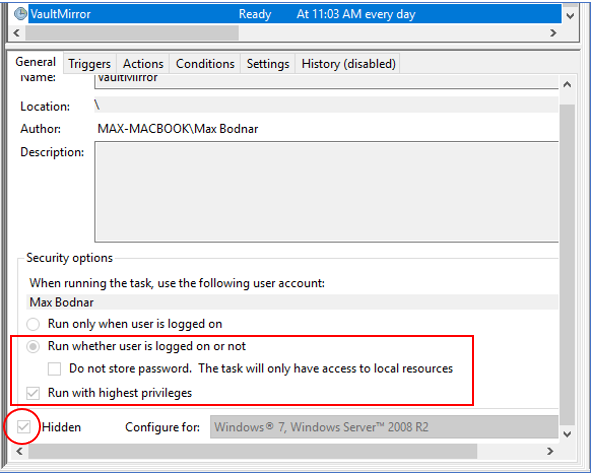Select the VaultMirror task row

click(295, 14)
